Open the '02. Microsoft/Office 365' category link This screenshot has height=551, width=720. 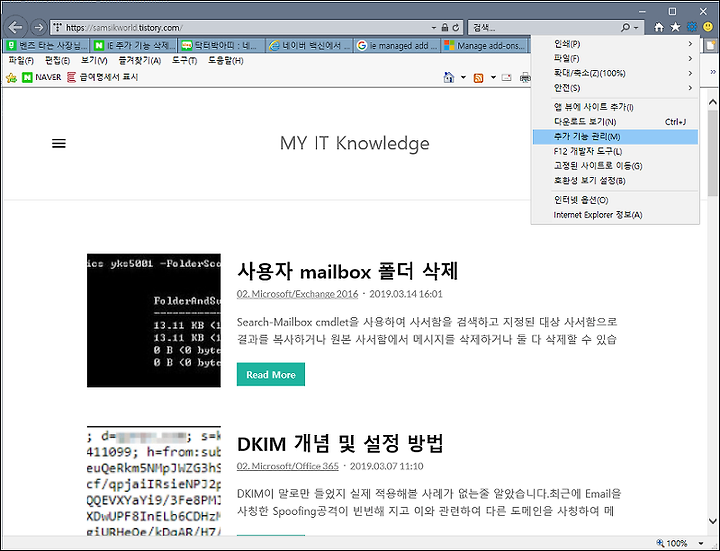287,466
